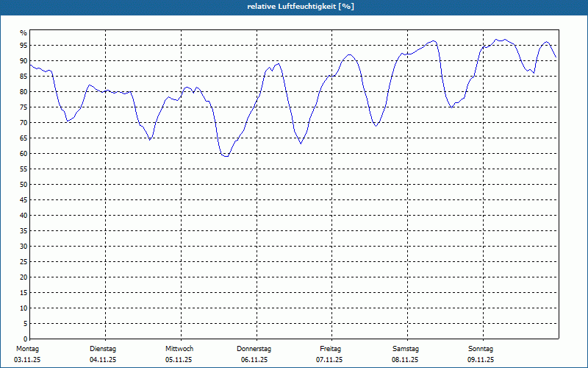Select the Freitag day label
Screen dimensions: 588x368
tap(330, 349)
